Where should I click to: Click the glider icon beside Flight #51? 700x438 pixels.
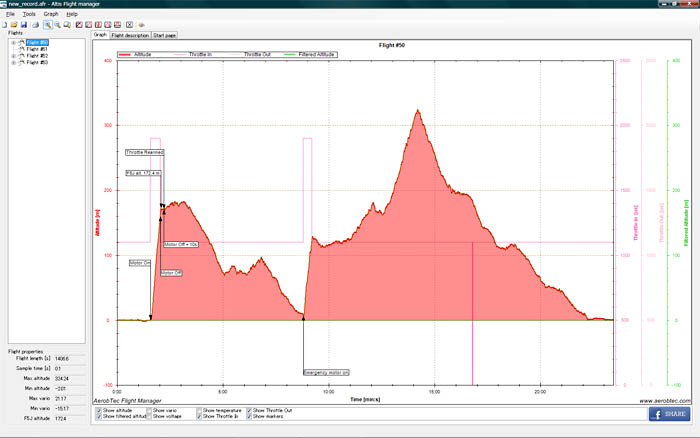pos(21,49)
